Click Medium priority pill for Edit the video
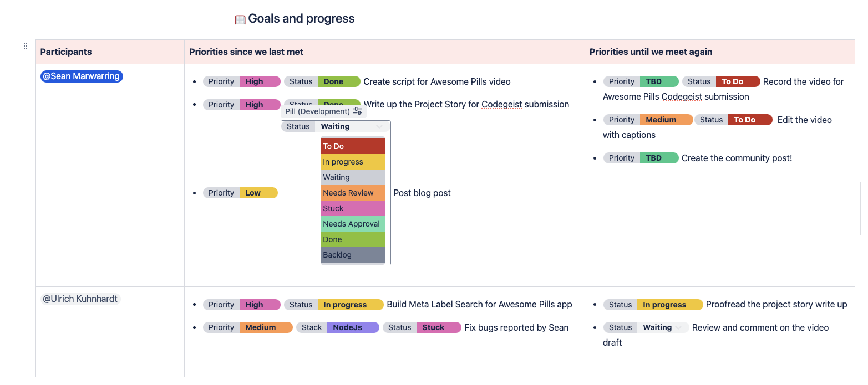 click(x=666, y=120)
